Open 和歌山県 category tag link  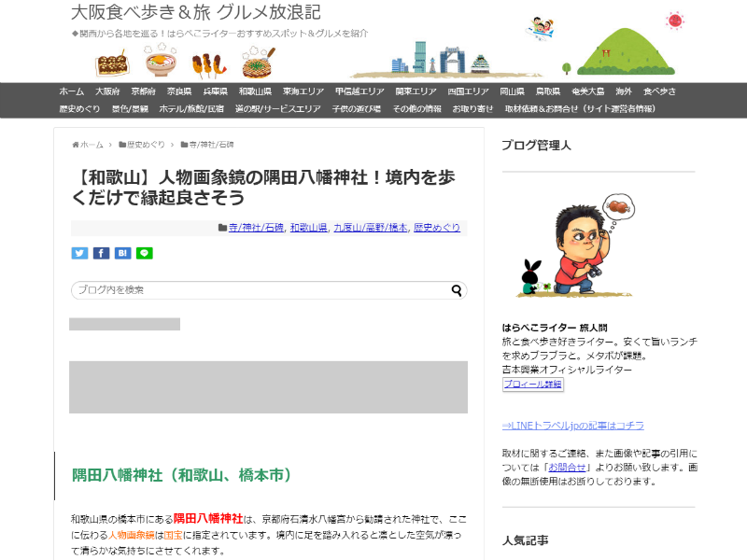coord(309,228)
